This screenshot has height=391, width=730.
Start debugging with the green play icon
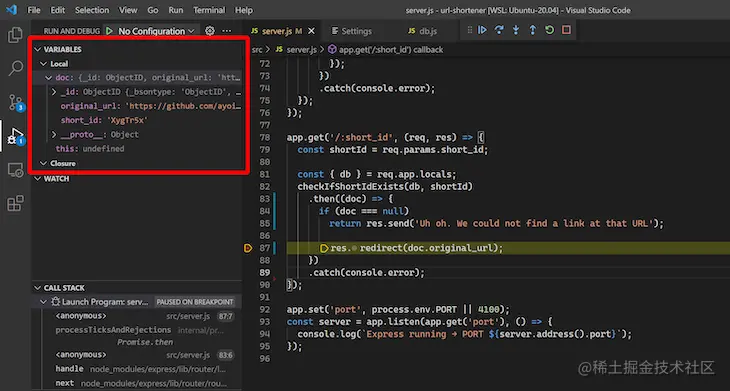(x=109, y=31)
